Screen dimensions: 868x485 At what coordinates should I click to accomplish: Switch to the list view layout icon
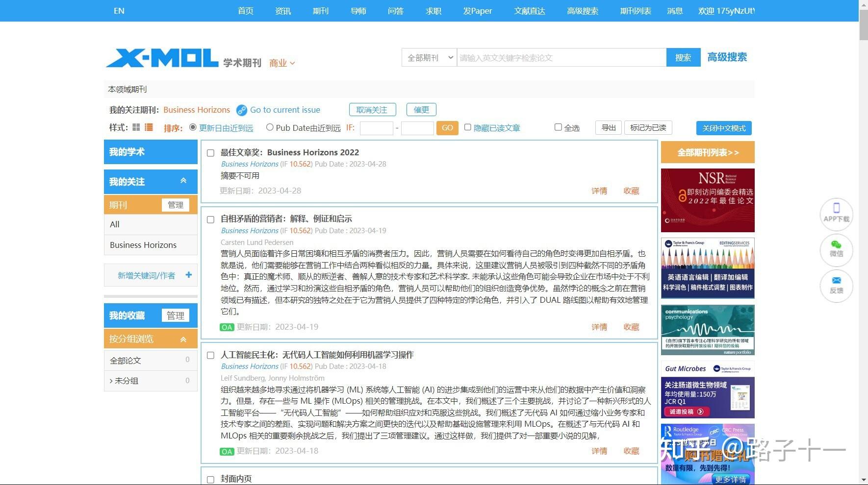pyautogui.click(x=149, y=127)
